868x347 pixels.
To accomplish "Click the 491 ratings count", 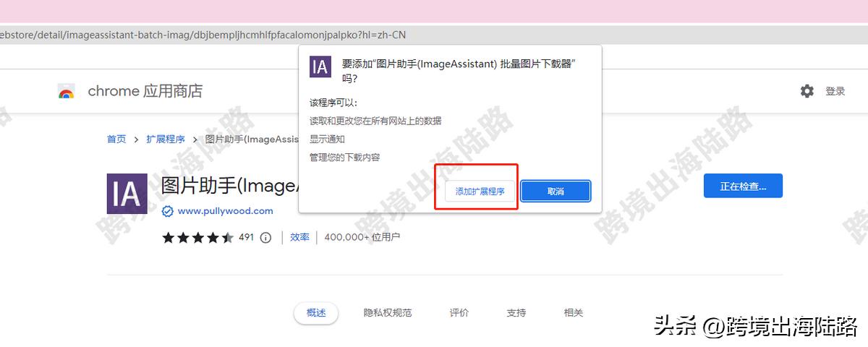I will 246,237.
